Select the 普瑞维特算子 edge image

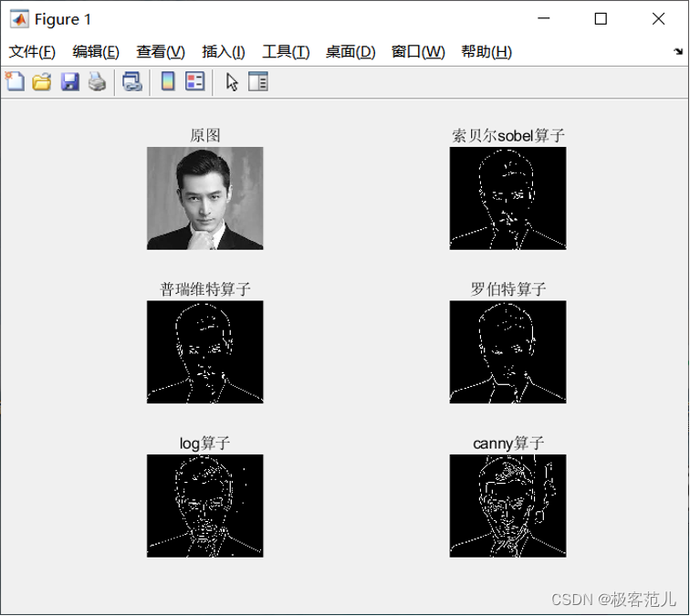pos(205,352)
